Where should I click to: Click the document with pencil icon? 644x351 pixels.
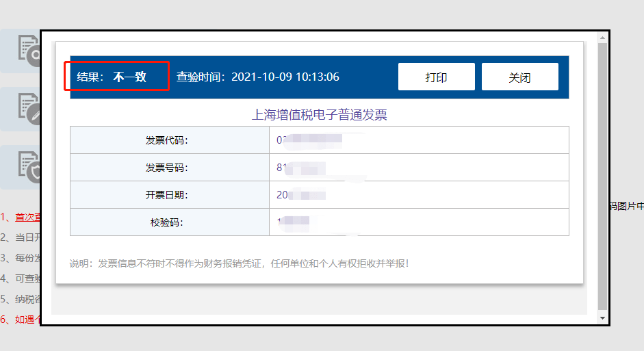point(29,109)
